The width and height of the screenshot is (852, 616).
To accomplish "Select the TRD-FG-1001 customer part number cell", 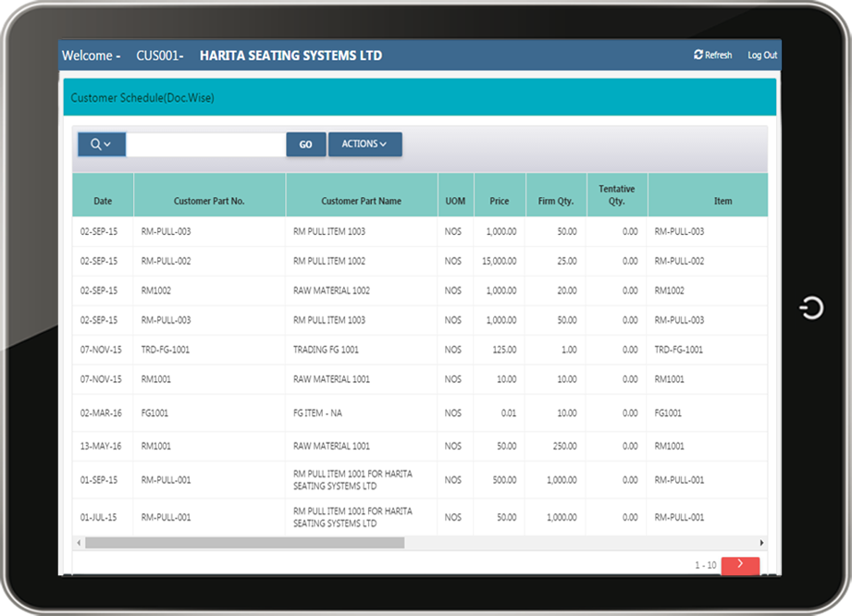I will (x=166, y=350).
